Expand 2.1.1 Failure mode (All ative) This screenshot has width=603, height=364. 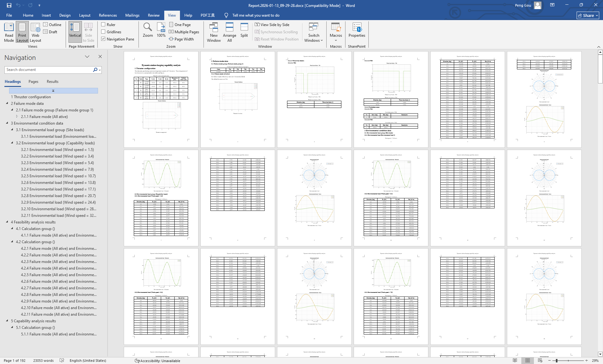(x=17, y=116)
